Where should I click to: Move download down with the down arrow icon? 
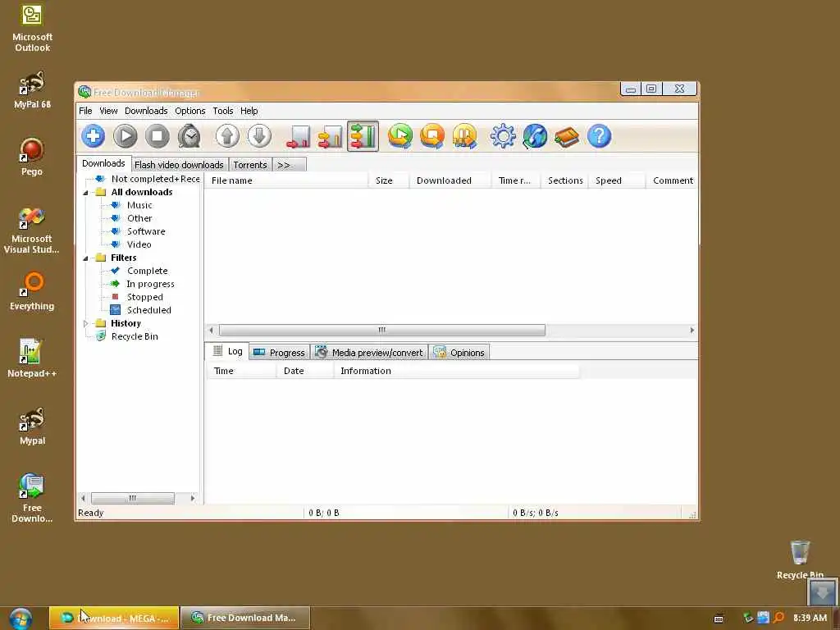pyautogui.click(x=259, y=136)
